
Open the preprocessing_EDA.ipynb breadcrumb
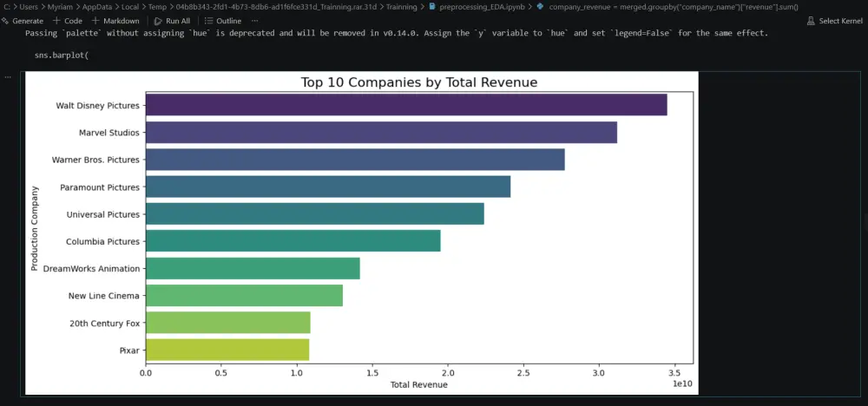(x=482, y=7)
